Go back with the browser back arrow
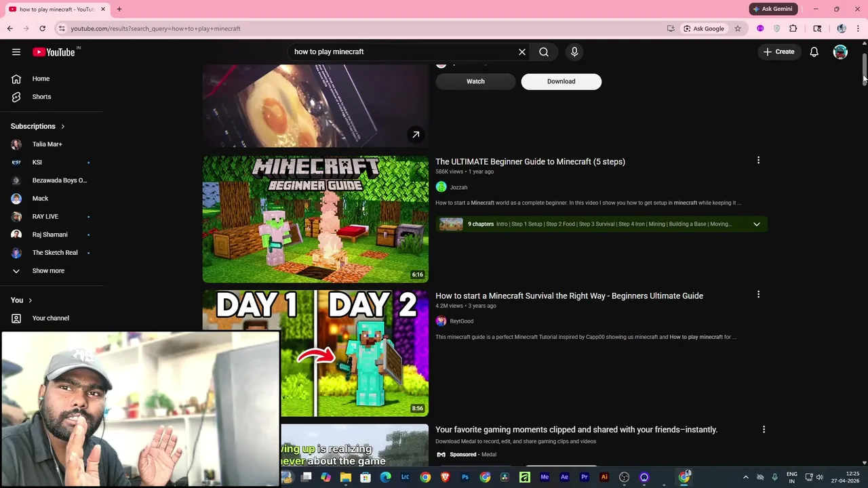 coord(9,28)
